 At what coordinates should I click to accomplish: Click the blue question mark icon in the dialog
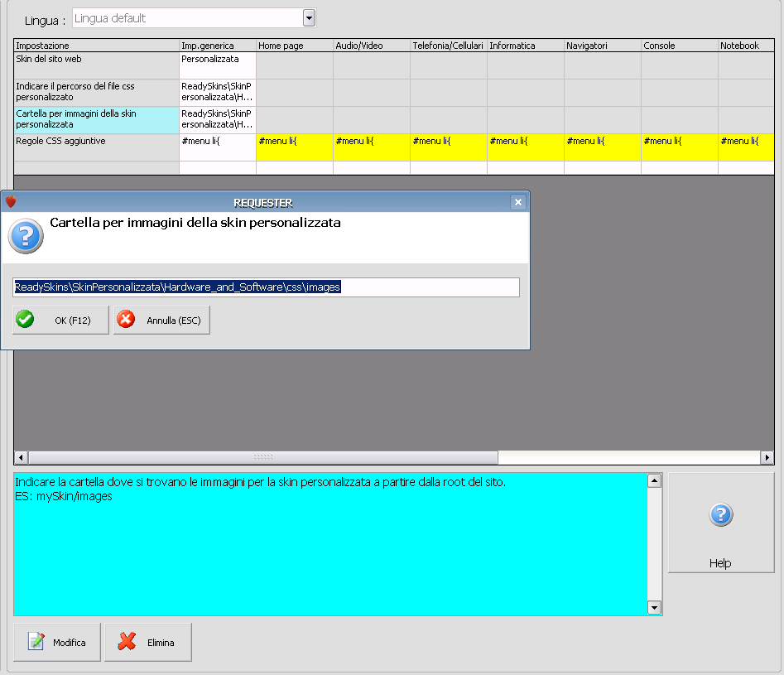tap(26, 236)
